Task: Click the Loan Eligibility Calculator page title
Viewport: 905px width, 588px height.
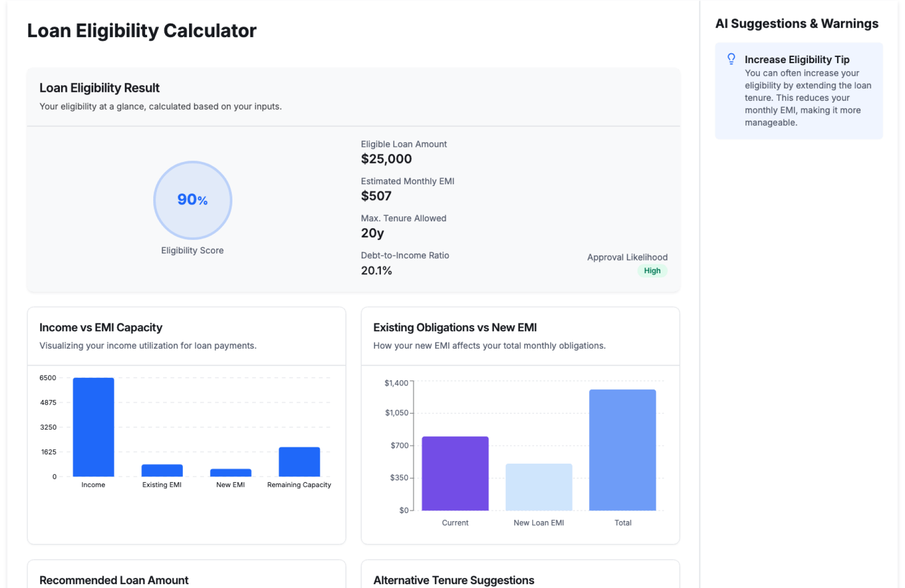Action: 141,31
